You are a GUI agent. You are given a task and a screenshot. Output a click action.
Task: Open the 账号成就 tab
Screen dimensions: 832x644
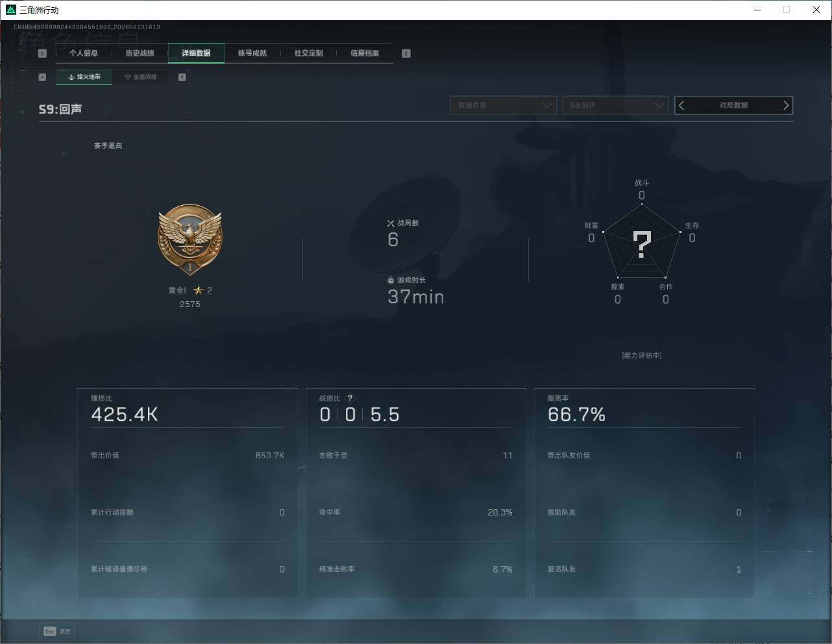click(252, 53)
